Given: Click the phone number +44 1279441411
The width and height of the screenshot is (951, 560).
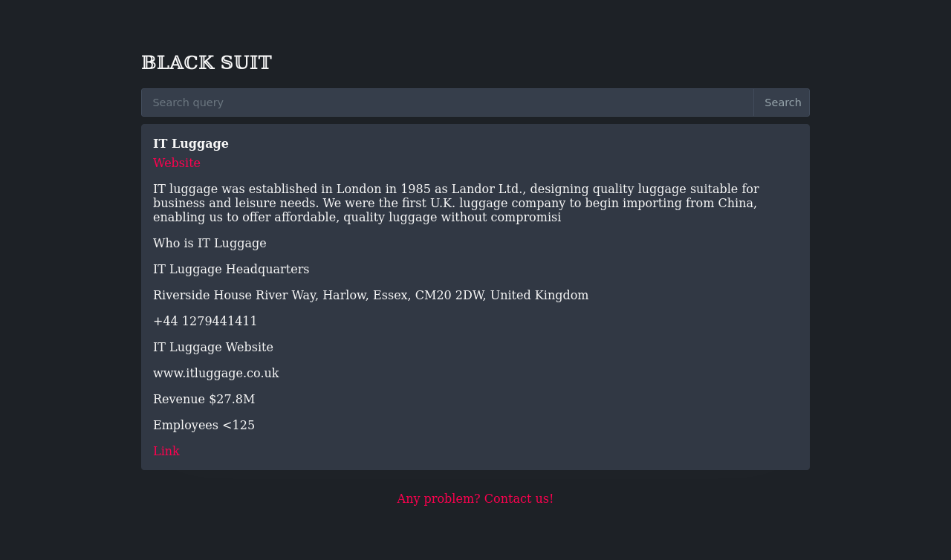Looking at the screenshot, I should 205,321.
